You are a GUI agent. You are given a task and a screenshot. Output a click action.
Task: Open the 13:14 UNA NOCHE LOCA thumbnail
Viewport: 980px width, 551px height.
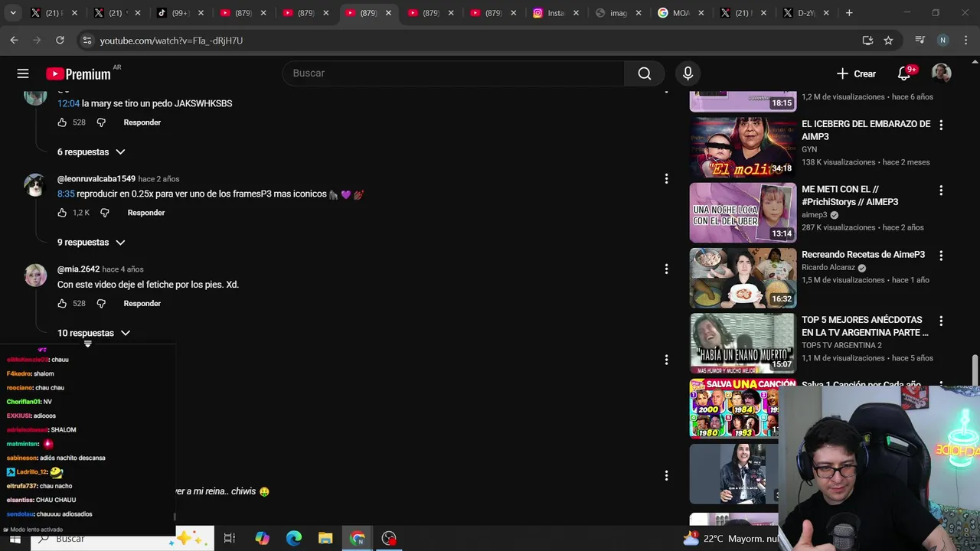[x=743, y=213]
